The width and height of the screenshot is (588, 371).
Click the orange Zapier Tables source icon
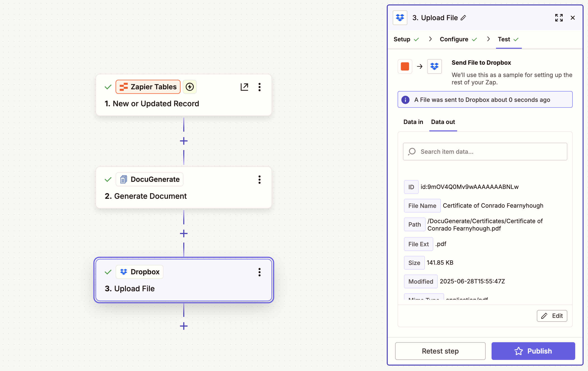click(405, 66)
